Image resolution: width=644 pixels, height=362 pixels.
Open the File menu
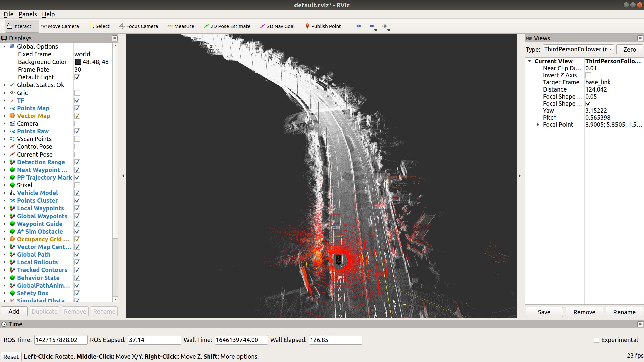[8, 14]
